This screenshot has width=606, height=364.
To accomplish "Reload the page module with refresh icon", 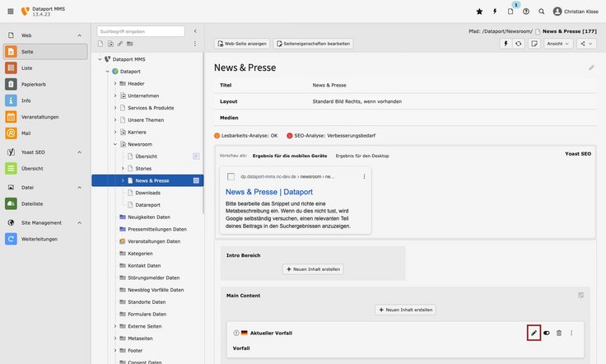I will (518, 44).
